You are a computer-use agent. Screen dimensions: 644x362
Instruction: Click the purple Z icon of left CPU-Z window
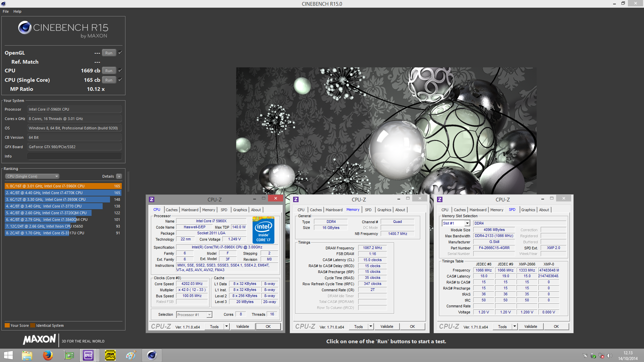click(152, 199)
